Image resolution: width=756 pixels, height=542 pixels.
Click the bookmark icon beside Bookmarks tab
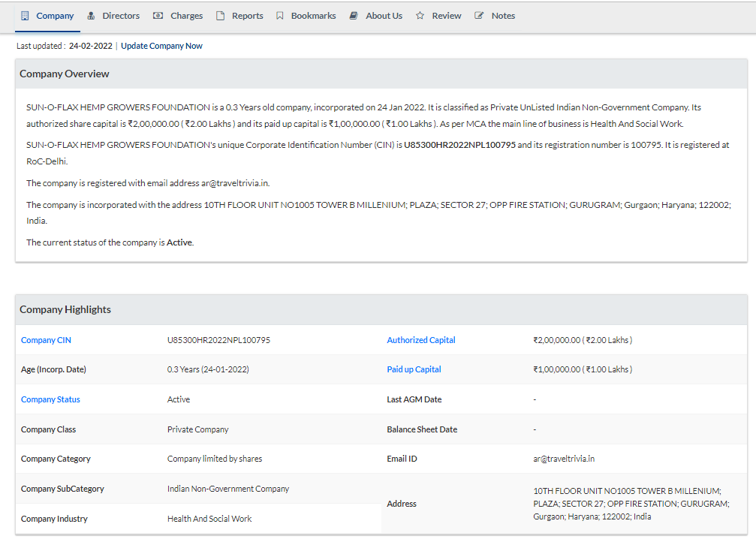coord(279,16)
